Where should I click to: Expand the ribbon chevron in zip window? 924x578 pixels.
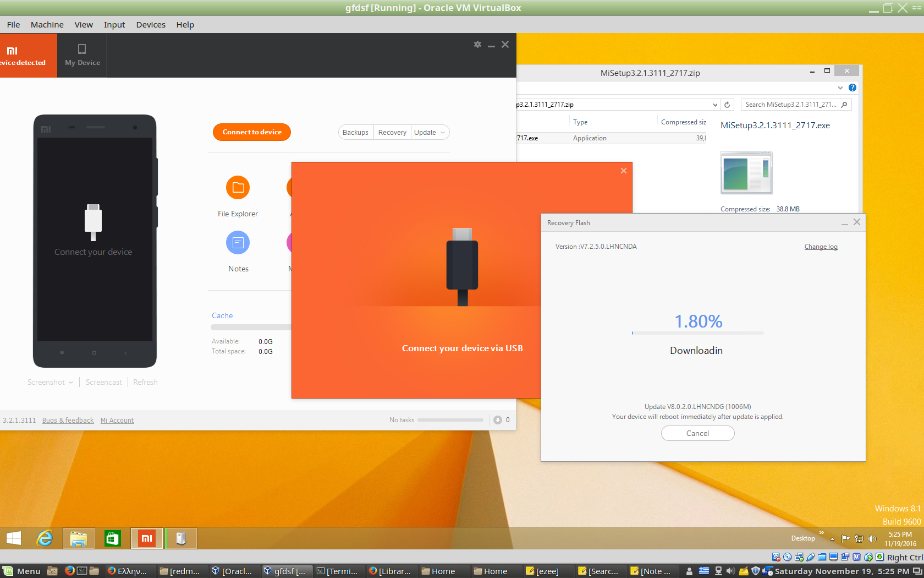tap(840, 88)
